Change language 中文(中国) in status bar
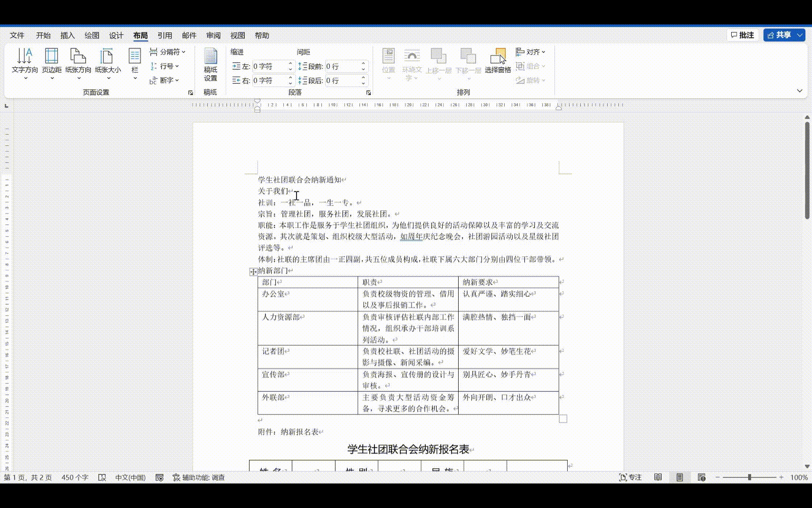The height and width of the screenshot is (508, 812). click(131, 477)
